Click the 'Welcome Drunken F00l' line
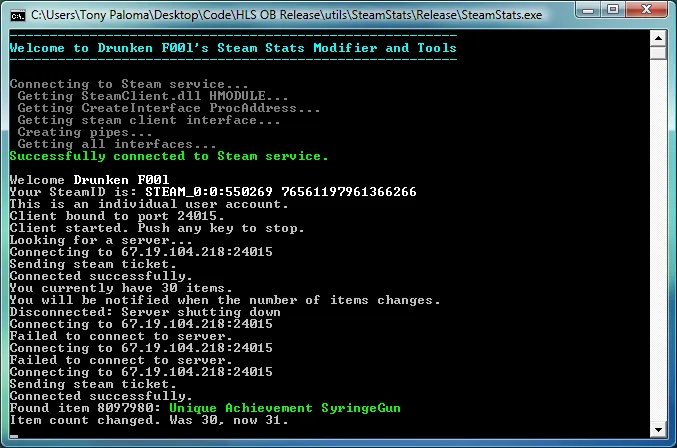 click(89, 180)
